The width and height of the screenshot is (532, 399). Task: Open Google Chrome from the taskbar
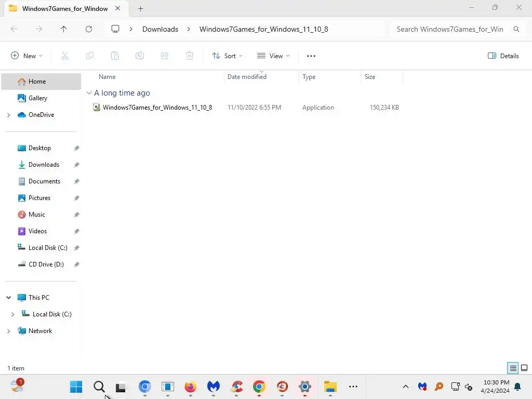pos(259,387)
